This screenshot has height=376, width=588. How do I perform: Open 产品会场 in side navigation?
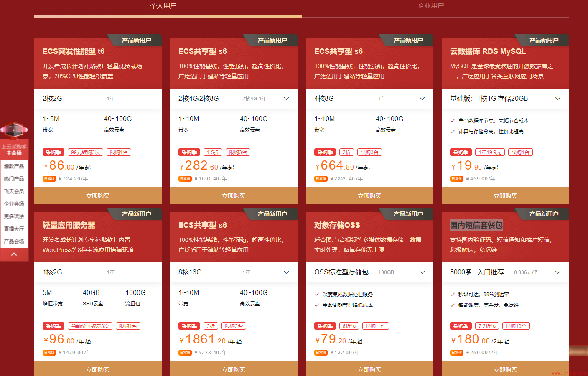tap(14, 241)
